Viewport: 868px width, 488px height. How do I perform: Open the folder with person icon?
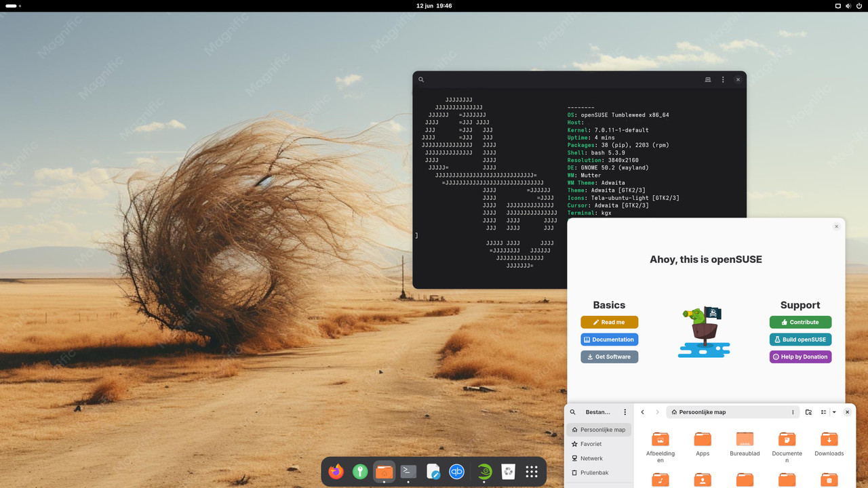703,480
